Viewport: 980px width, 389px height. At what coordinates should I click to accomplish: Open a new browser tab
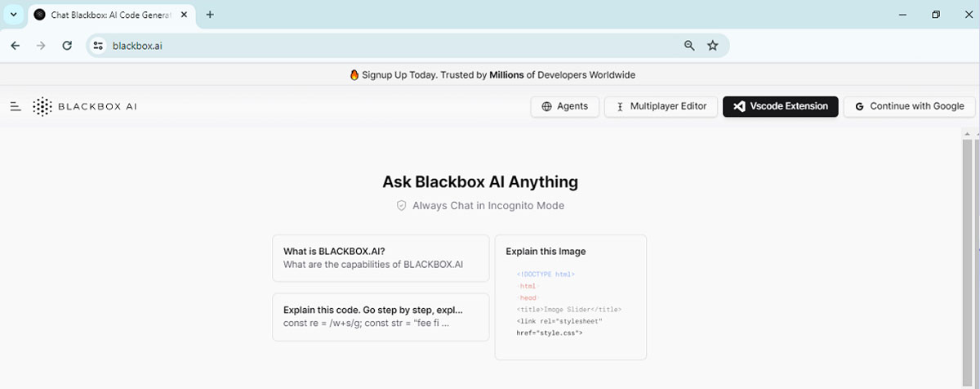210,15
